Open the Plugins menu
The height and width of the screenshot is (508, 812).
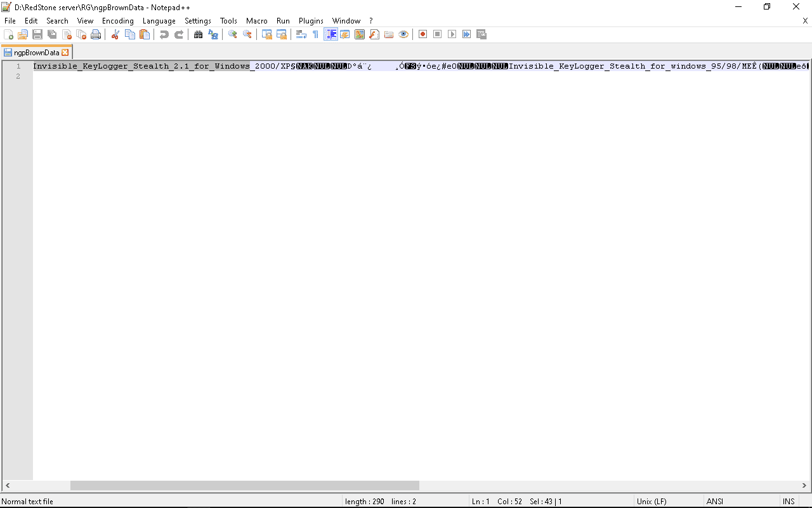coord(311,21)
